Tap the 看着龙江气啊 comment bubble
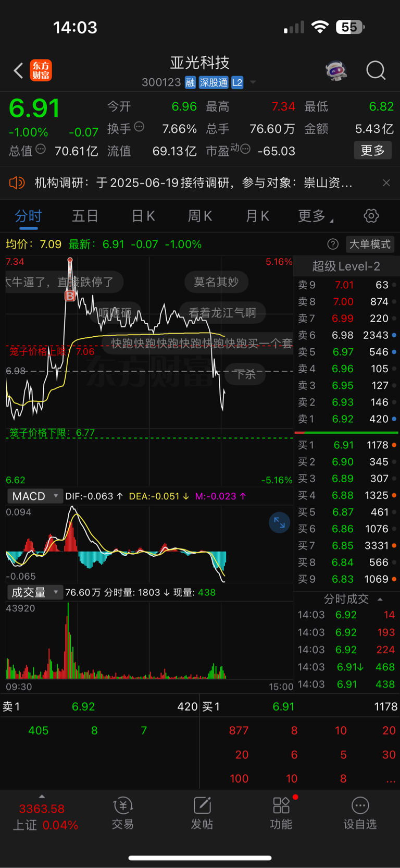 [x=222, y=313]
